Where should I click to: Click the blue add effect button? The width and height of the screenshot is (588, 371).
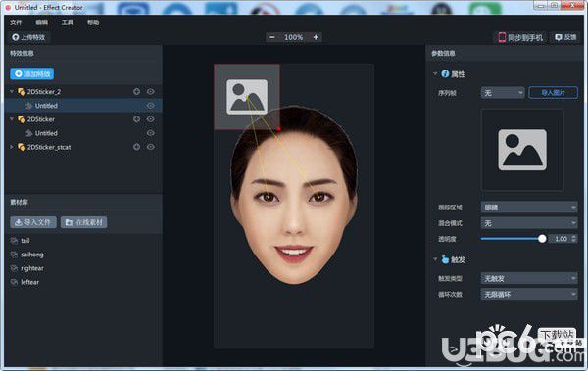click(x=32, y=73)
